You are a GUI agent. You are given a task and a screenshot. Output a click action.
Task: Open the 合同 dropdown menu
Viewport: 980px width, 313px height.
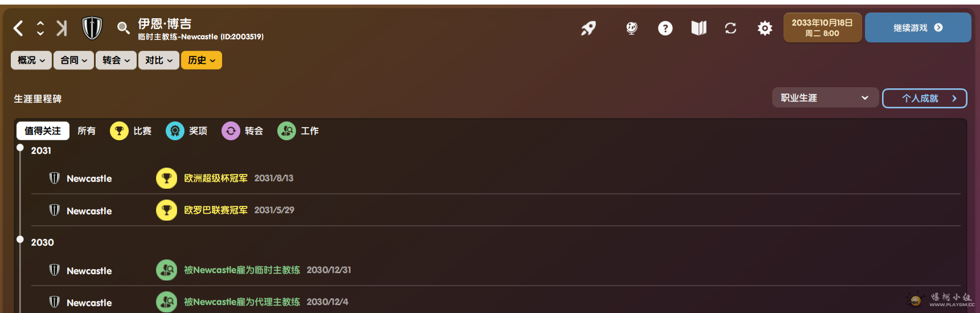[73, 60]
